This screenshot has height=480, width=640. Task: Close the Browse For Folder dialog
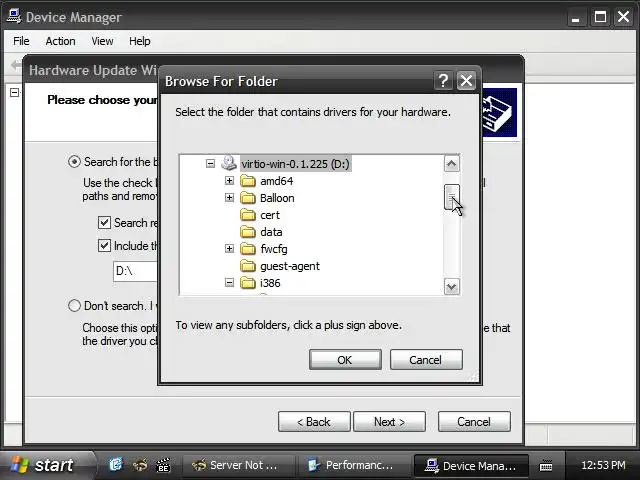tap(466, 81)
